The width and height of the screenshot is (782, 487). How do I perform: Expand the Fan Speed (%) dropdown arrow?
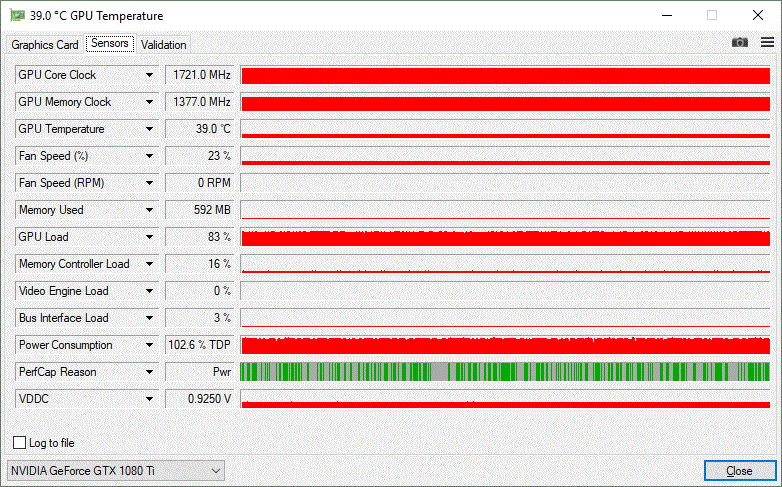point(149,156)
